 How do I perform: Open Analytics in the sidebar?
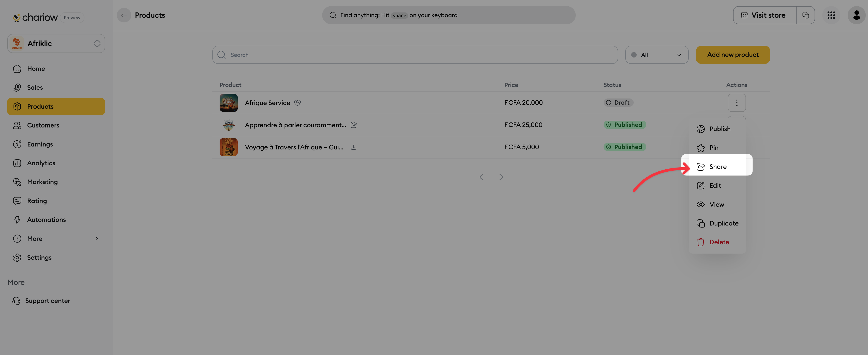pyautogui.click(x=56, y=163)
